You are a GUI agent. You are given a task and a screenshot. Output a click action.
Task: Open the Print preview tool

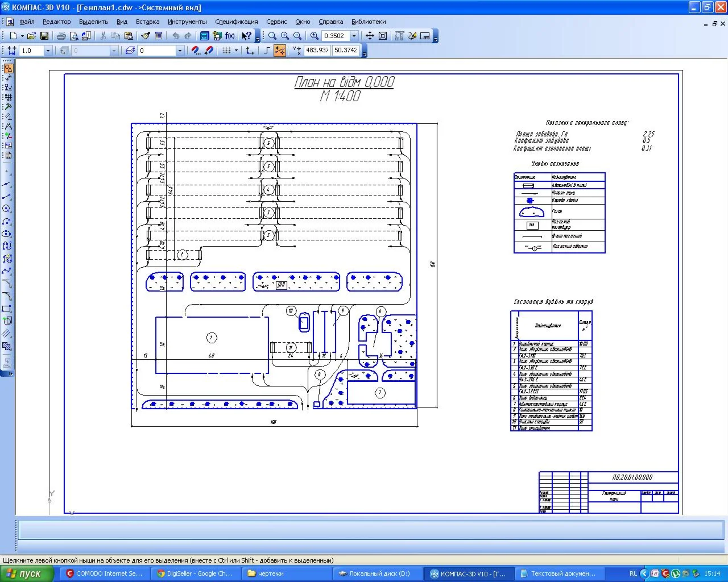(73, 36)
